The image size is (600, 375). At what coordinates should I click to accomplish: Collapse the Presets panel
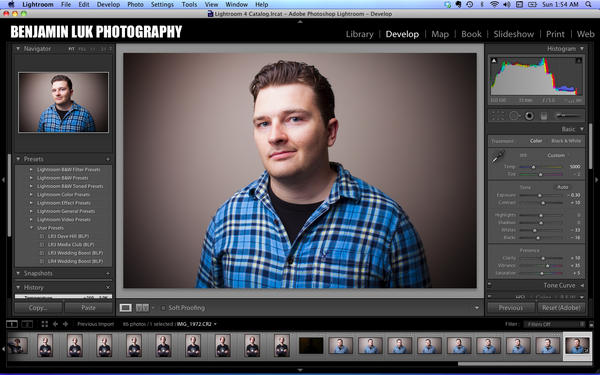(x=18, y=159)
